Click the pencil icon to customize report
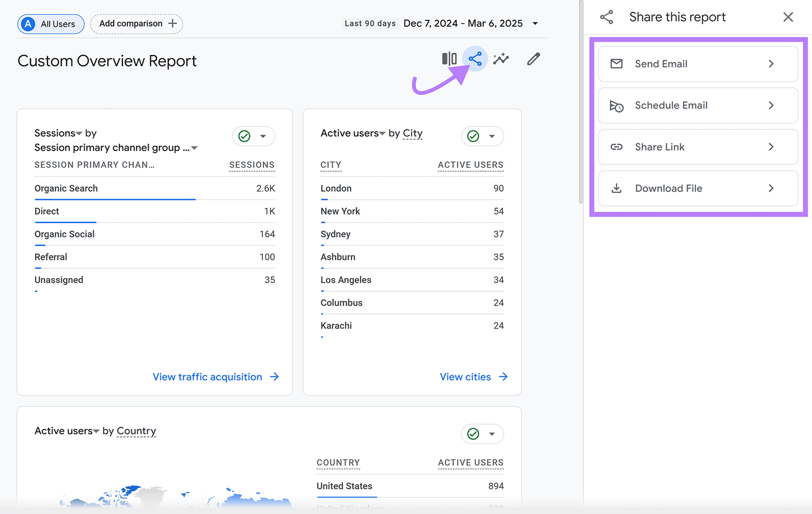 (533, 59)
